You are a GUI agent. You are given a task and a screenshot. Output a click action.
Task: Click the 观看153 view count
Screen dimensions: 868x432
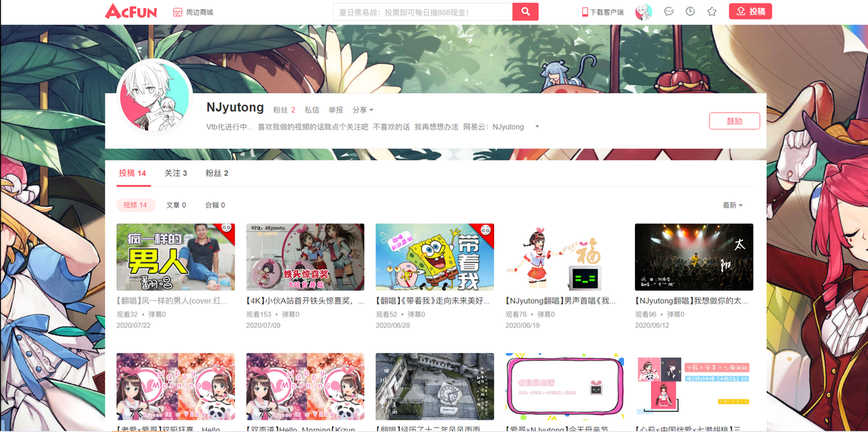tap(259, 315)
